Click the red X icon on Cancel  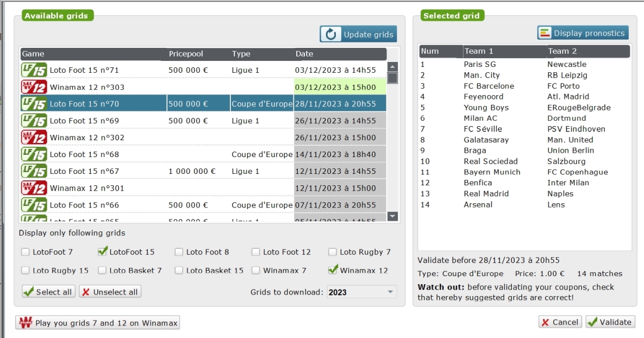pos(546,322)
